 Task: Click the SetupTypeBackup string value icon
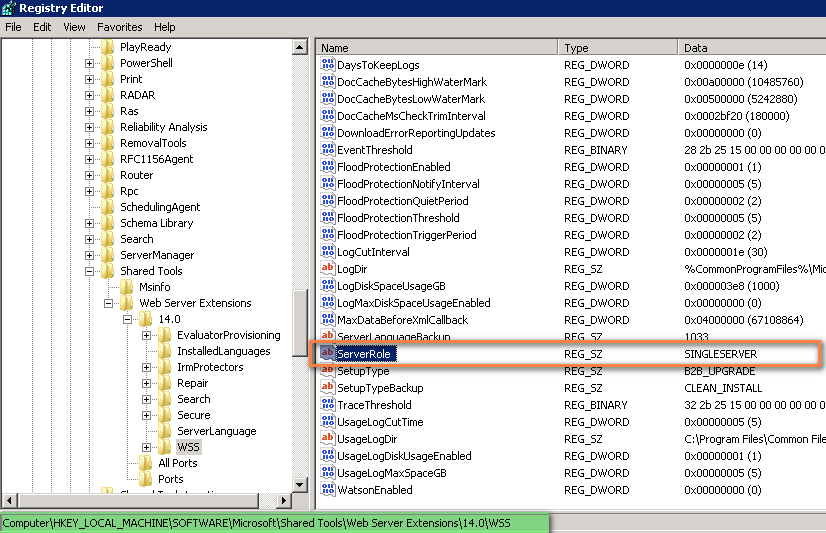[328, 388]
